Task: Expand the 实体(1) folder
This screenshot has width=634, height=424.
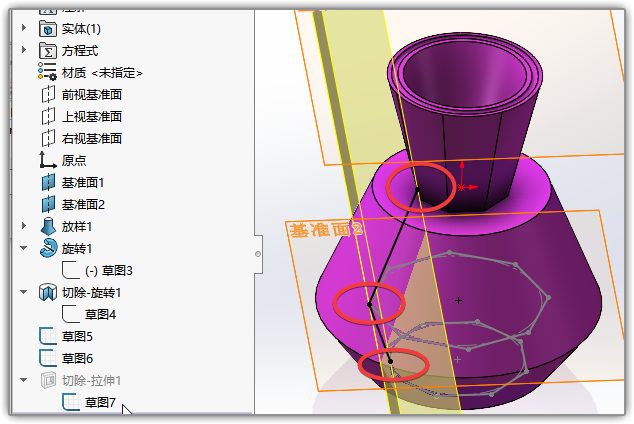Action: [x=24, y=28]
